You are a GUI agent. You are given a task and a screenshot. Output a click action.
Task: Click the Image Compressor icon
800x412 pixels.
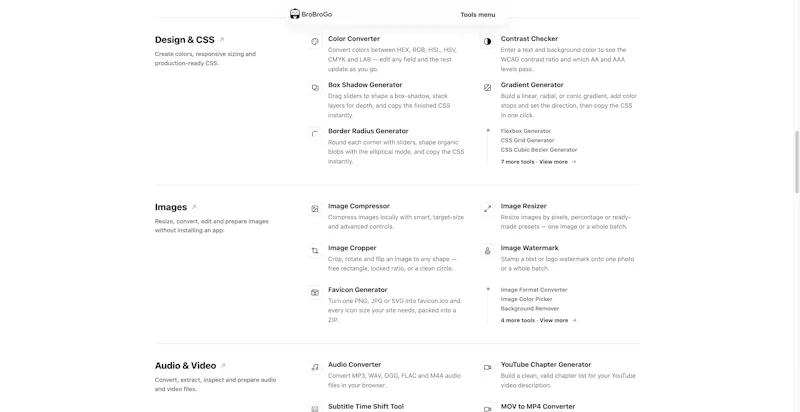point(315,209)
